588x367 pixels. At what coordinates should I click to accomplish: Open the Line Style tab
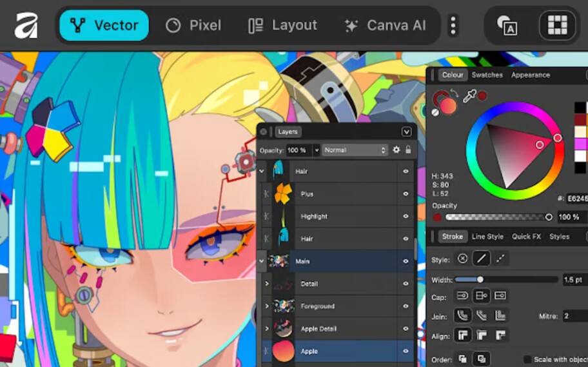click(487, 237)
